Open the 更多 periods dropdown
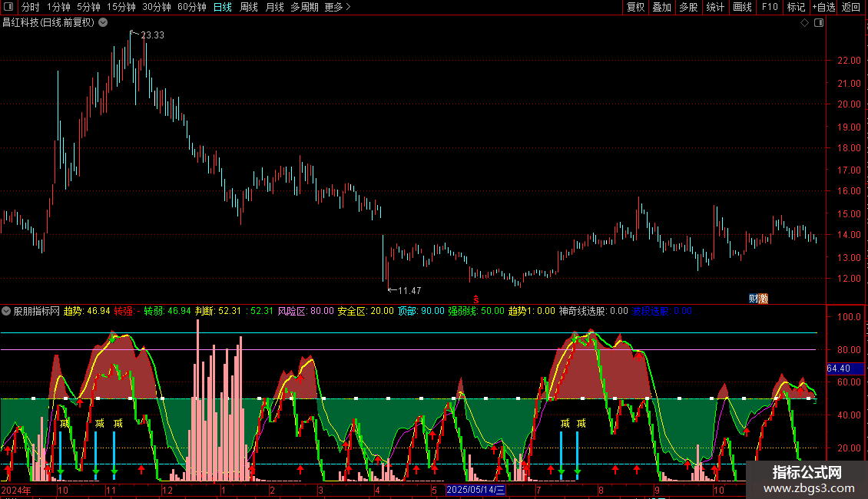Image resolution: width=868 pixels, height=499 pixels. point(336,7)
